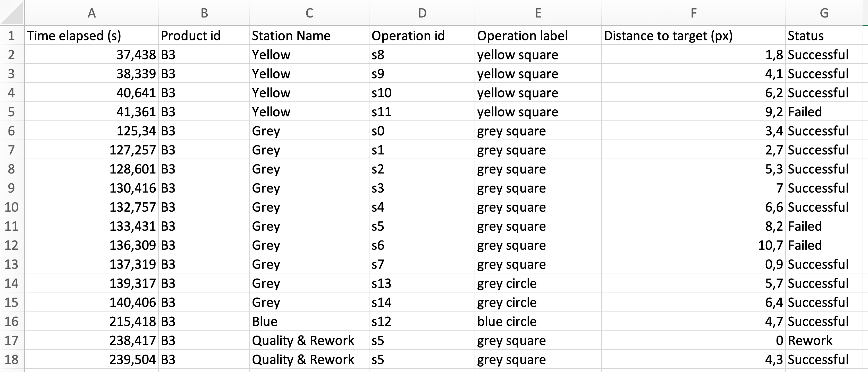
Task: Click operation id cell s7
Action: (422, 264)
